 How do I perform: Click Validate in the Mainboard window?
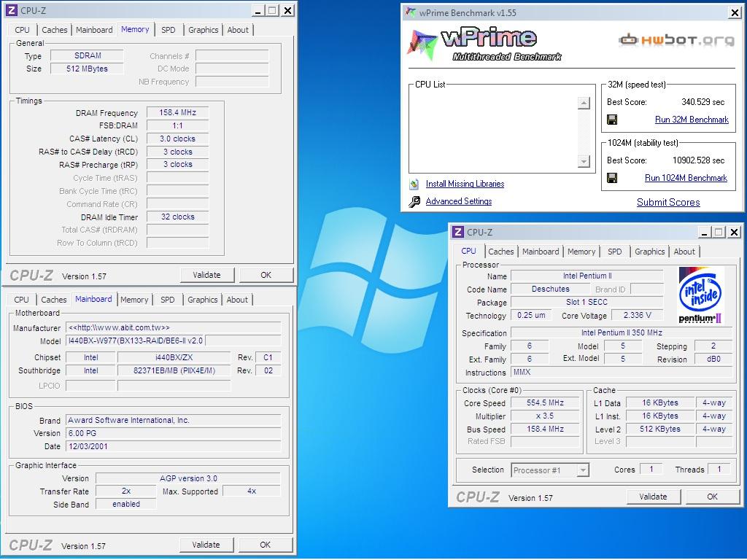[x=206, y=545]
